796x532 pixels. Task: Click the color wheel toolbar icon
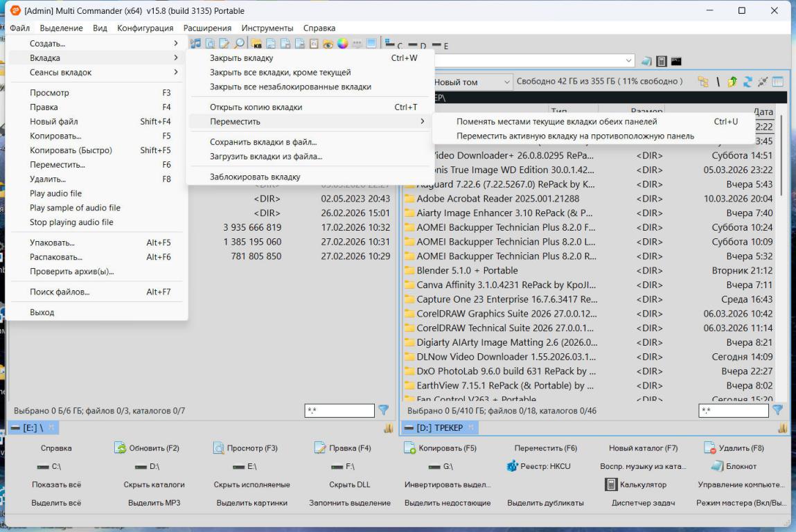[343, 44]
